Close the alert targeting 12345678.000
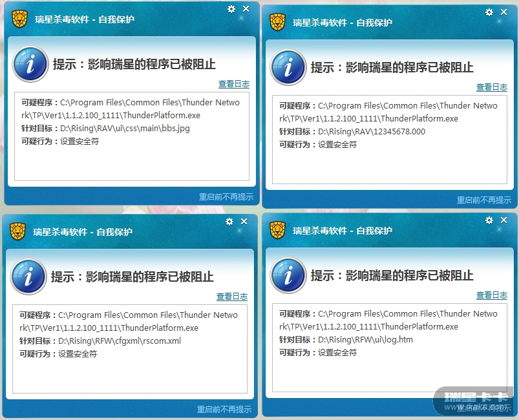 pos(503,12)
